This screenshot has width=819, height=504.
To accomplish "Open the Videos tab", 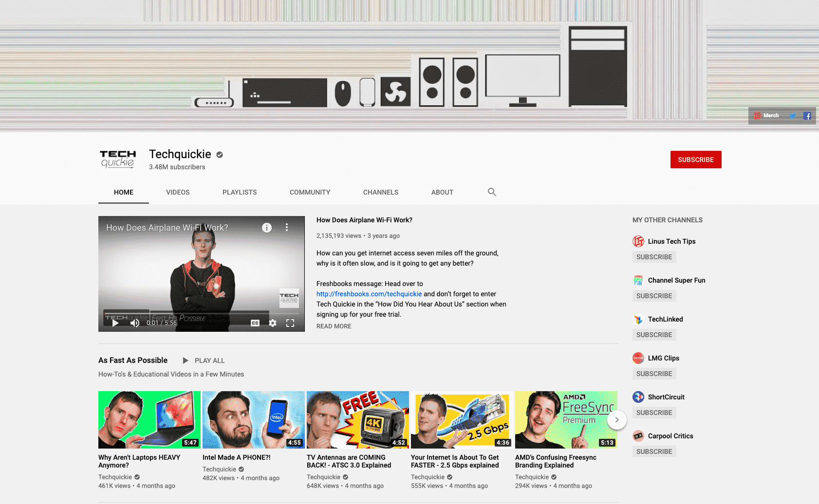I will point(178,192).
